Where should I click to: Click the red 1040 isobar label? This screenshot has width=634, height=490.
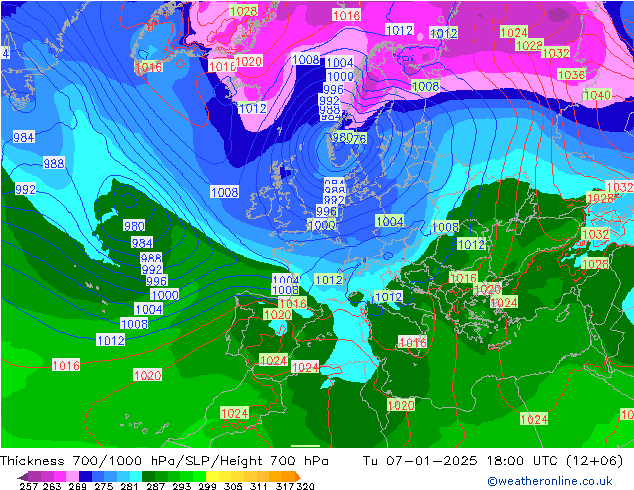tap(597, 95)
